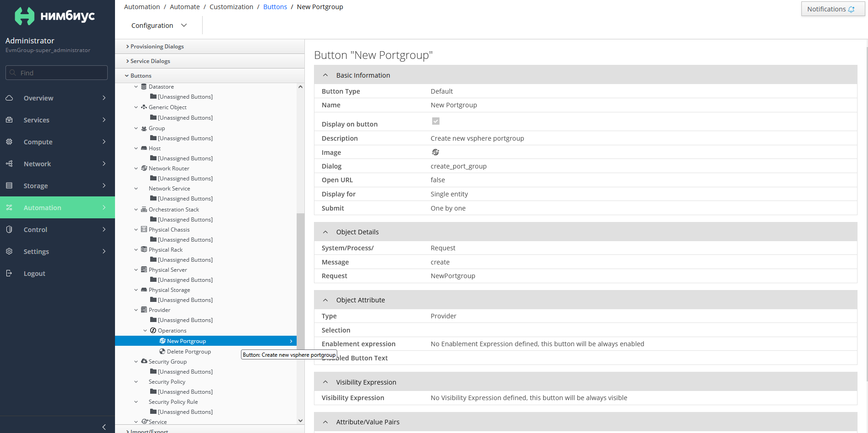Click the Nimbus logo icon
The width and height of the screenshot is (868, 433).
tap(25, 16)
